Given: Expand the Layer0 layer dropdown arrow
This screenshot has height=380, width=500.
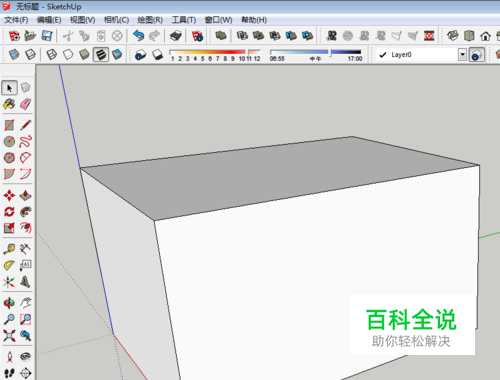Looking at the screenshot, I should pos(462,54).
